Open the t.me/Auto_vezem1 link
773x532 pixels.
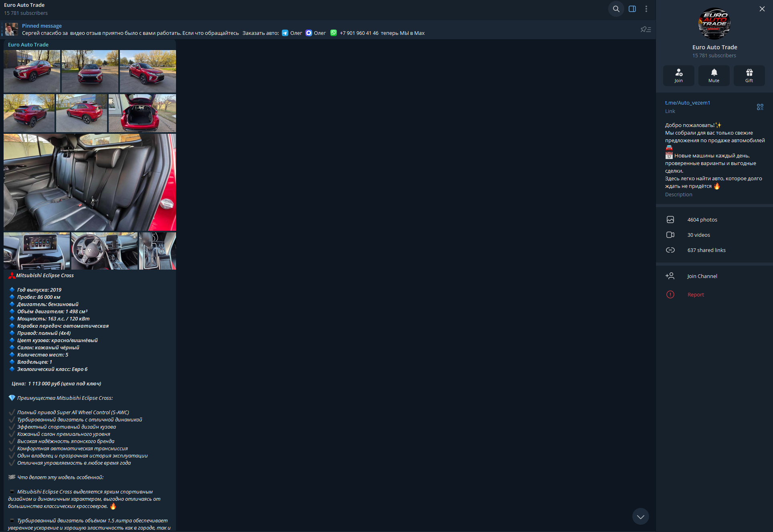pos(688,103)
